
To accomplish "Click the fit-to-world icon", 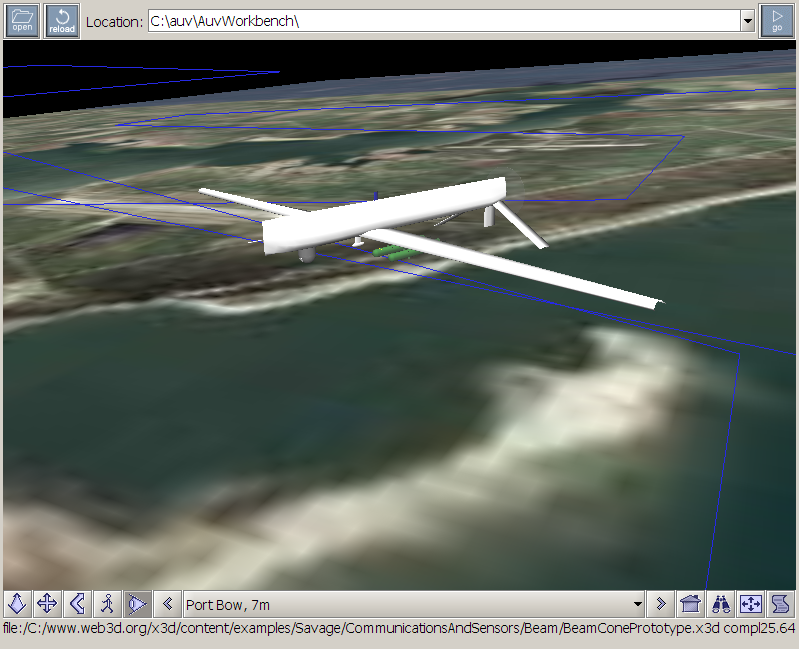I will tap(750, 604).
